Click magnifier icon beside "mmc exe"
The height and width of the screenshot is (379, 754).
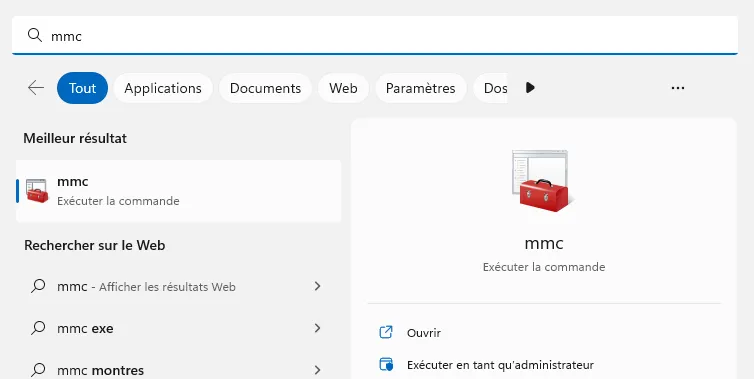pyautogui.click(x=38, y=328)
